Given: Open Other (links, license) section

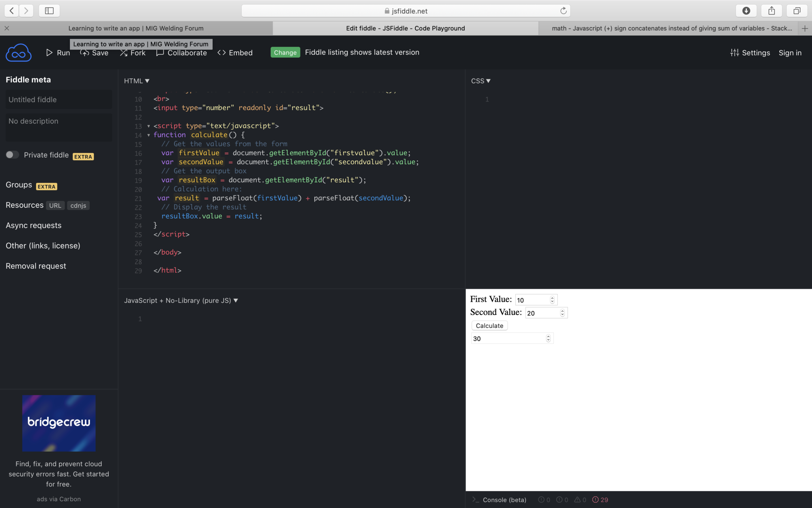Looking at the screenshot, I should coord(43,246).
